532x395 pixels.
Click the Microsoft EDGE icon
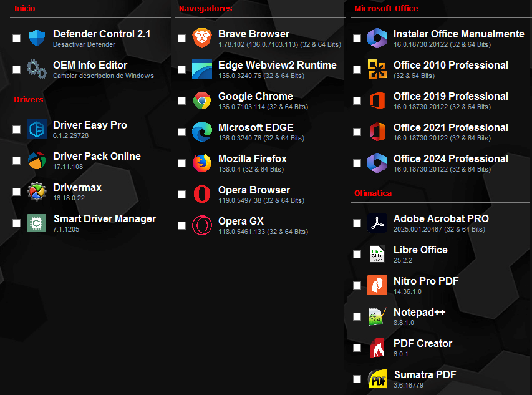[202, 132]
